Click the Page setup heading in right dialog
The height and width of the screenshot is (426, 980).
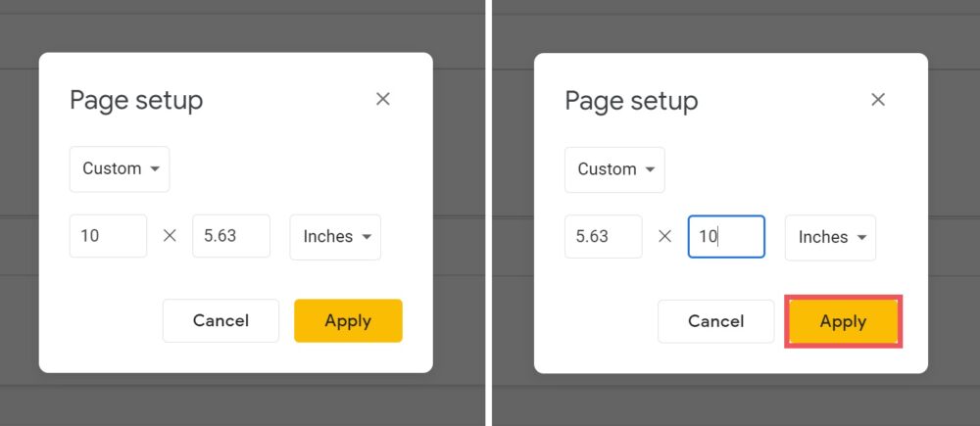tap(631, 100)
